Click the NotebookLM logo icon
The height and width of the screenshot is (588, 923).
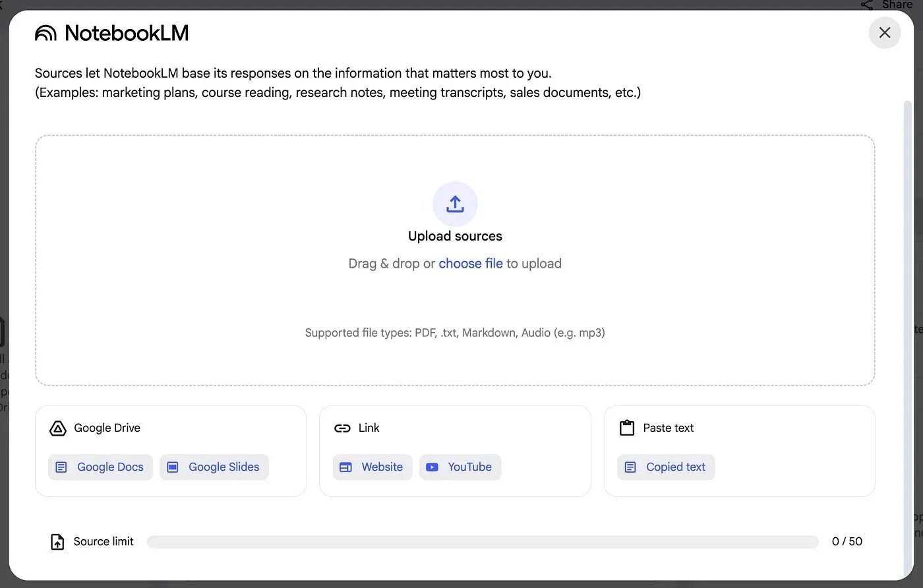tap(45, 32)
